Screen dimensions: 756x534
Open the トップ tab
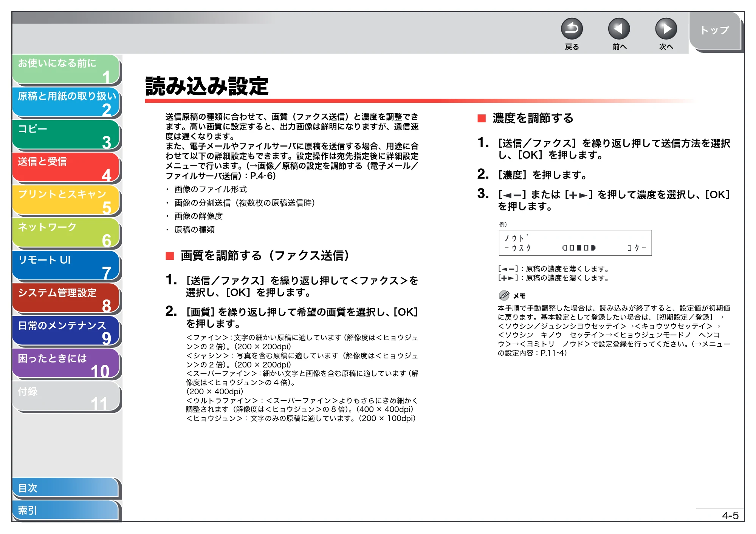[715, 31]
